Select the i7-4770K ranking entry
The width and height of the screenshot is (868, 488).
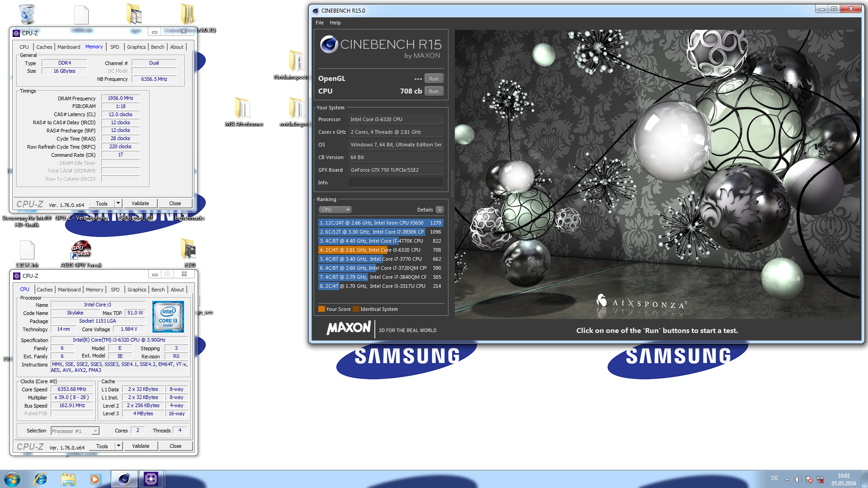380,241
